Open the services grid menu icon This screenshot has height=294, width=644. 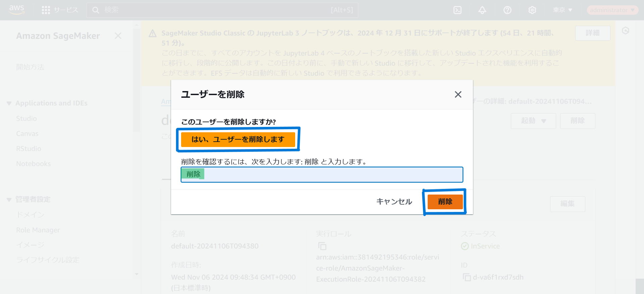(x=46, y=10)
